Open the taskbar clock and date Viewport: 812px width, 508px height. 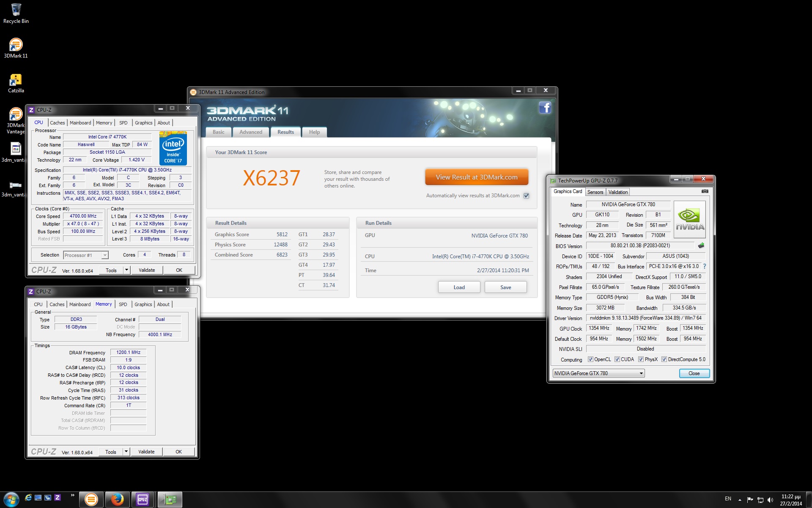coord(791,500)
